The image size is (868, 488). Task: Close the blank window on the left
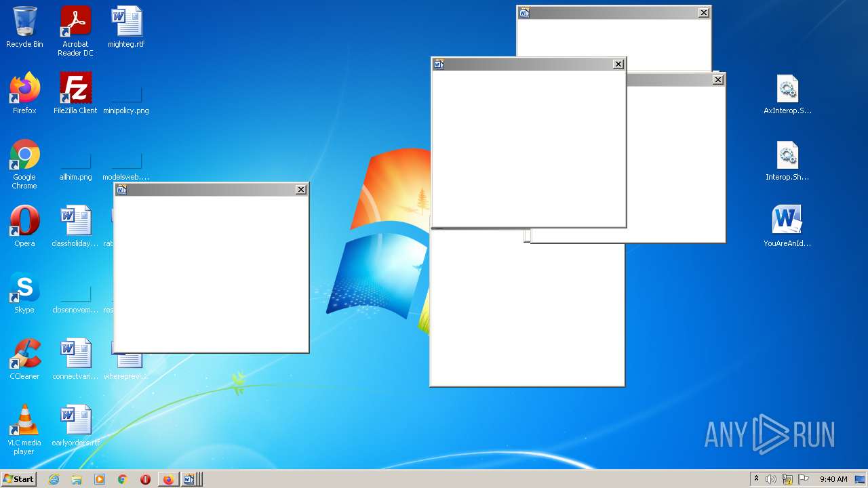point(301,190)
